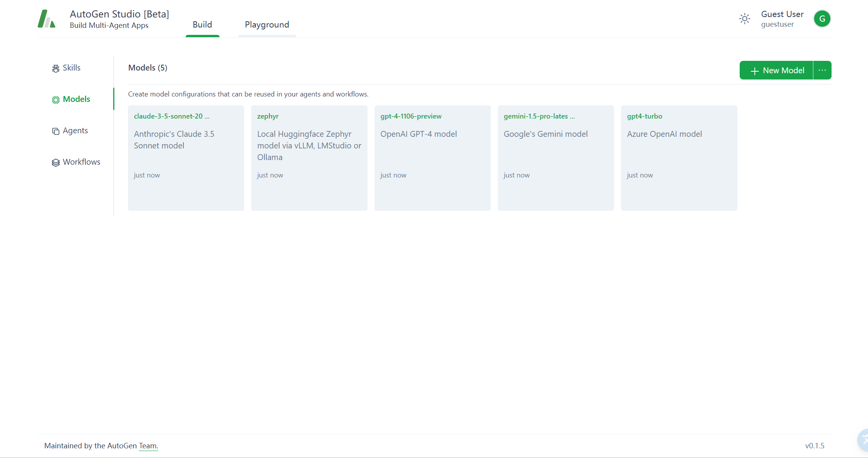
Task: Open the Agents section label
Action: 75,131
